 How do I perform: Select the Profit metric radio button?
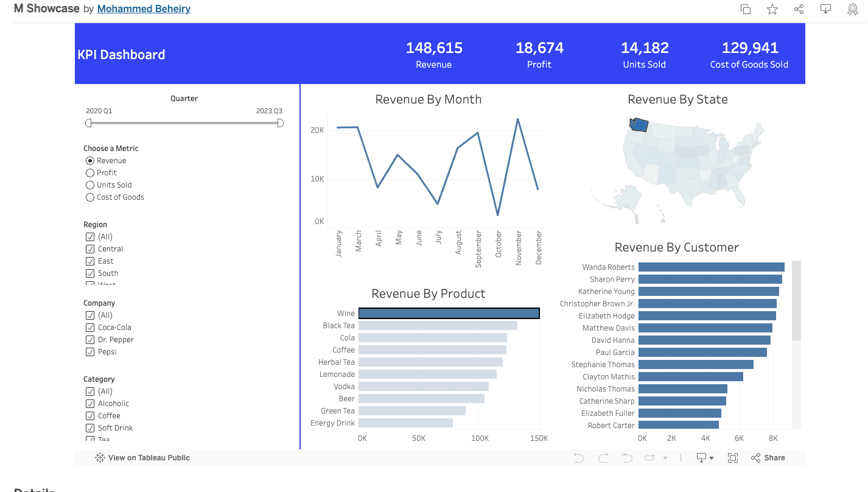pos(89,172)
